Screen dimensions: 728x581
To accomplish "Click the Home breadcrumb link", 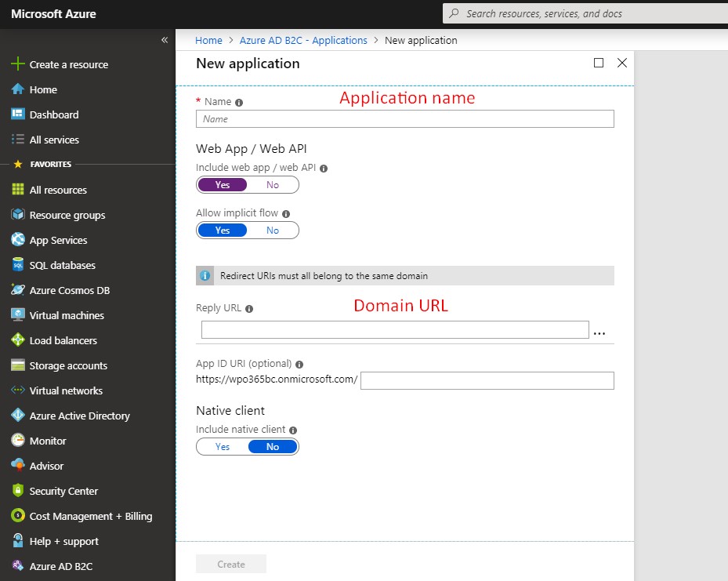I will (x=208, y=41).
